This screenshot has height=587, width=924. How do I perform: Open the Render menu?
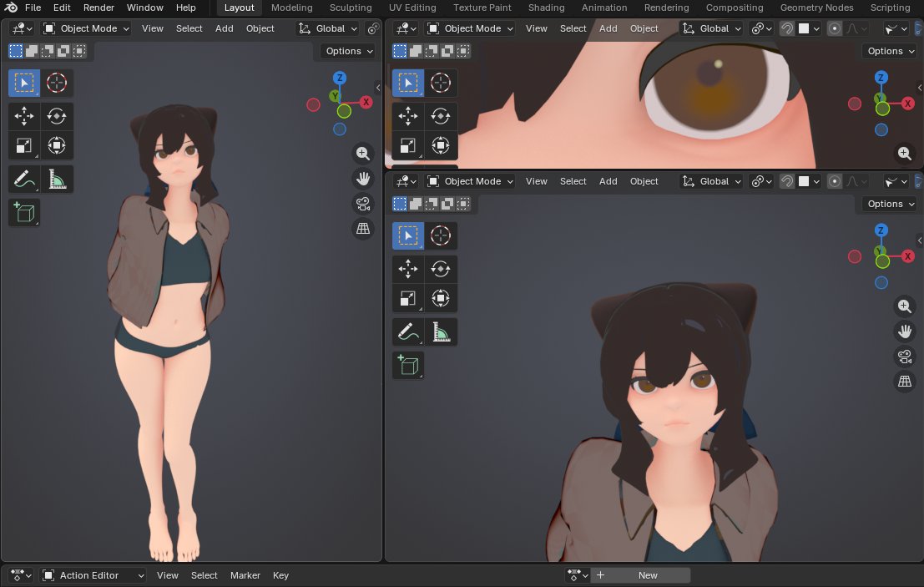[x=98, y=8]
